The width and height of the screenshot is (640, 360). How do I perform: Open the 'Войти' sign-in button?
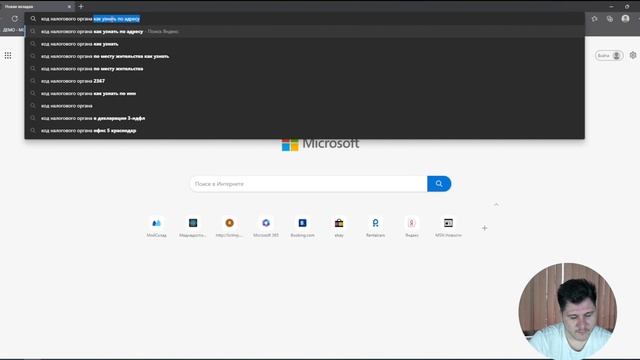tap(609, 56)
